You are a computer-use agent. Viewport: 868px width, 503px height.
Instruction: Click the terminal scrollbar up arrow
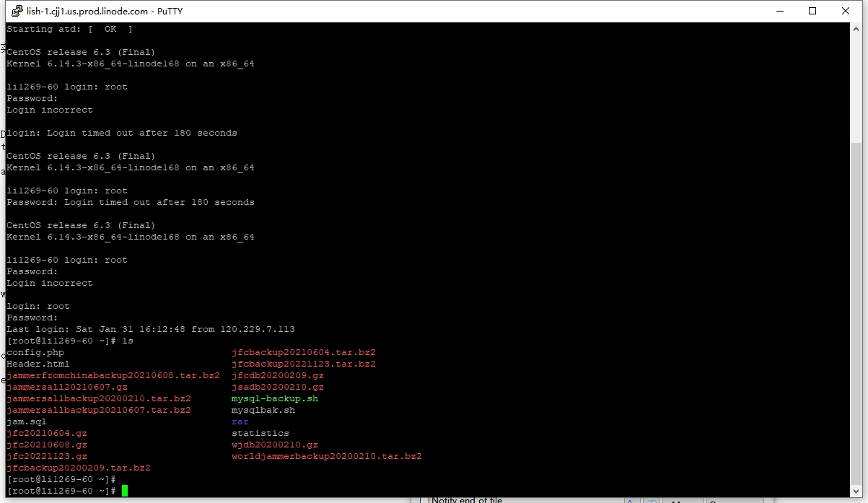click(856, 29)
